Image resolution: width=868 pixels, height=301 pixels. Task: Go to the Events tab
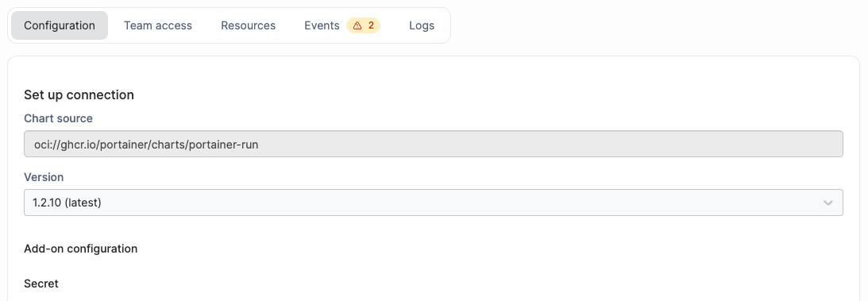click(342, 25)
